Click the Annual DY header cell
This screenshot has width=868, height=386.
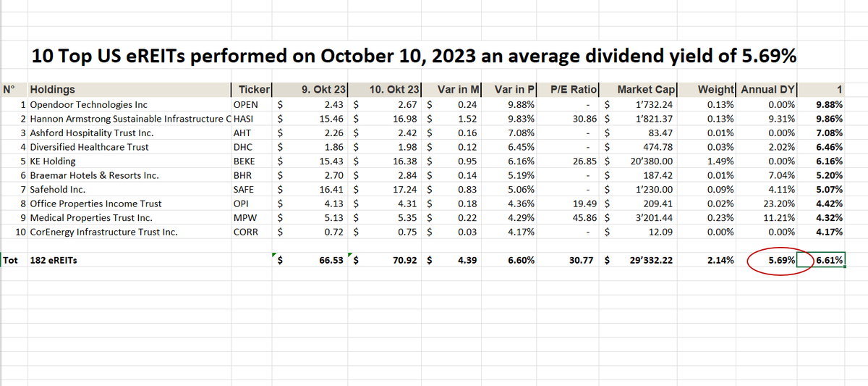767,90
